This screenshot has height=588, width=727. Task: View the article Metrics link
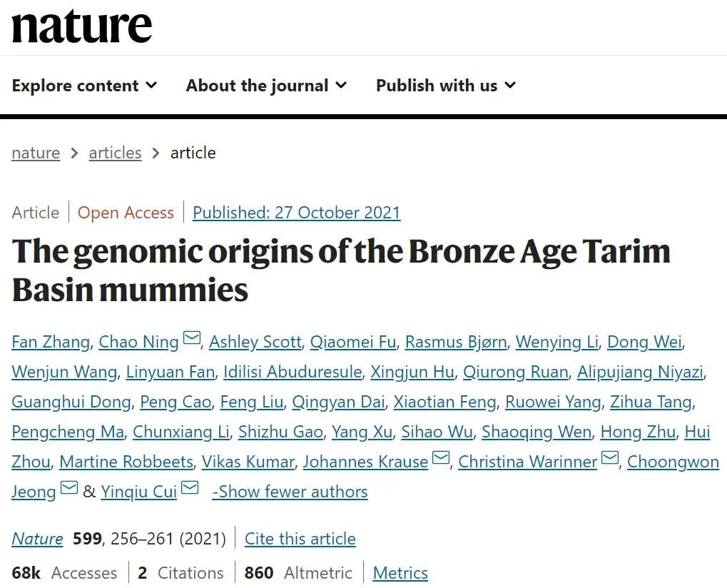400,573
